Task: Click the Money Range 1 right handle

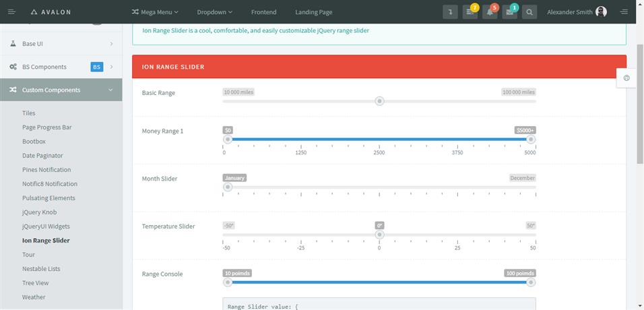Action: [531, 139]
